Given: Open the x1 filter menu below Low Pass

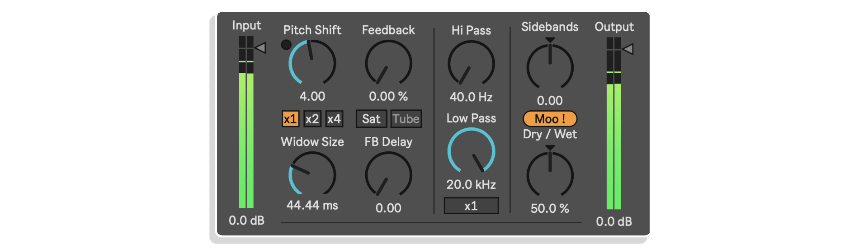Looking at the screenshot, I should tap(471, 206).
